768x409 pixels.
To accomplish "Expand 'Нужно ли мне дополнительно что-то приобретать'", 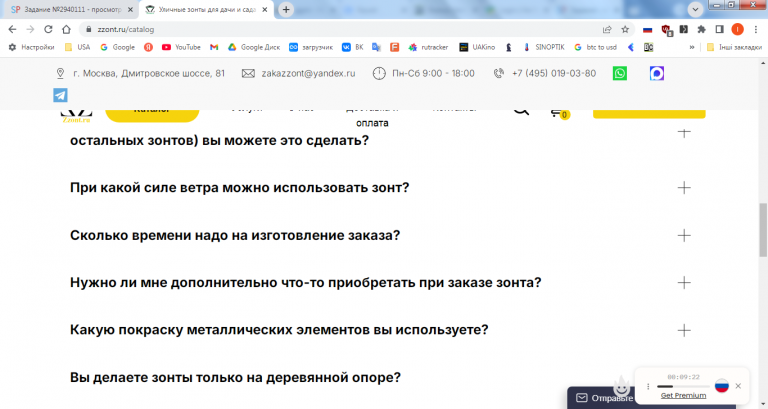I will (684, 283).
